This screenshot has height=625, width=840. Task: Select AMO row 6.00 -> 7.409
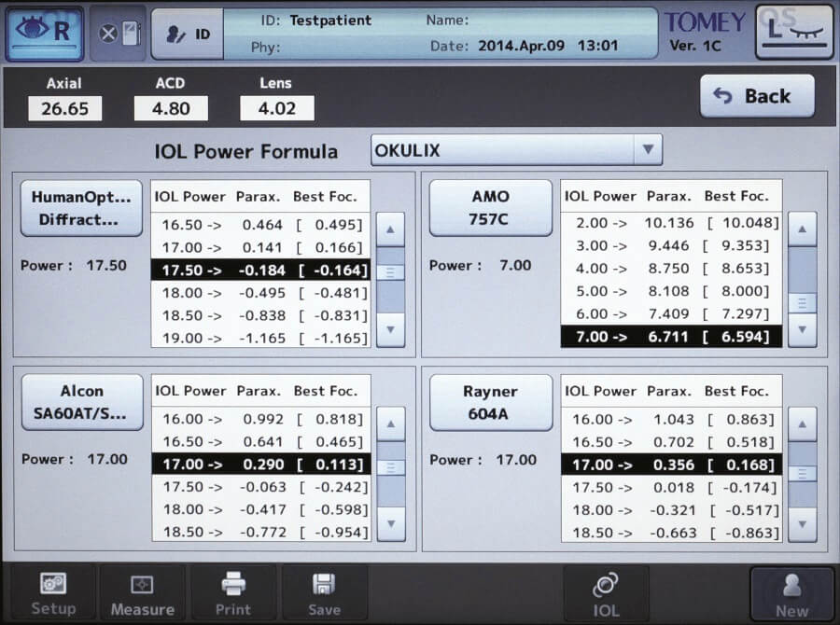671,313
